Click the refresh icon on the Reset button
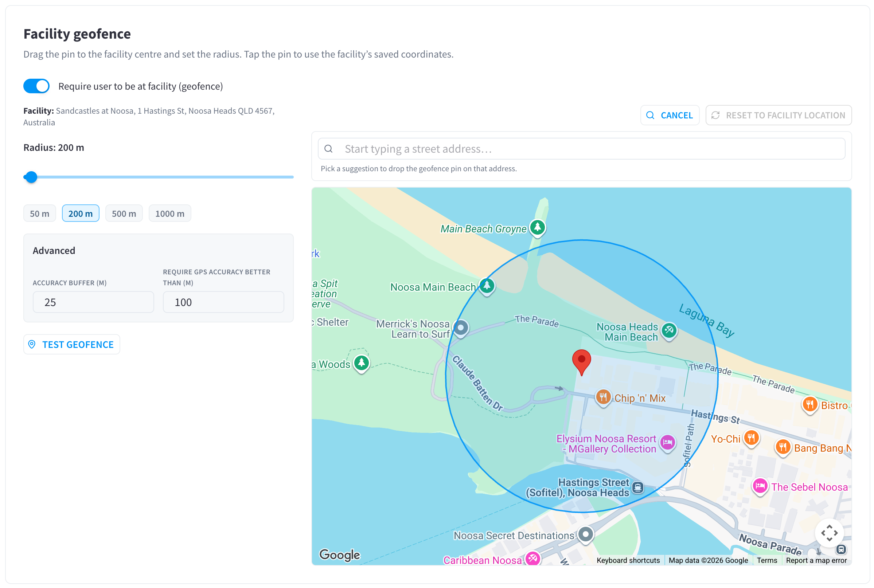 pos(715,115)
